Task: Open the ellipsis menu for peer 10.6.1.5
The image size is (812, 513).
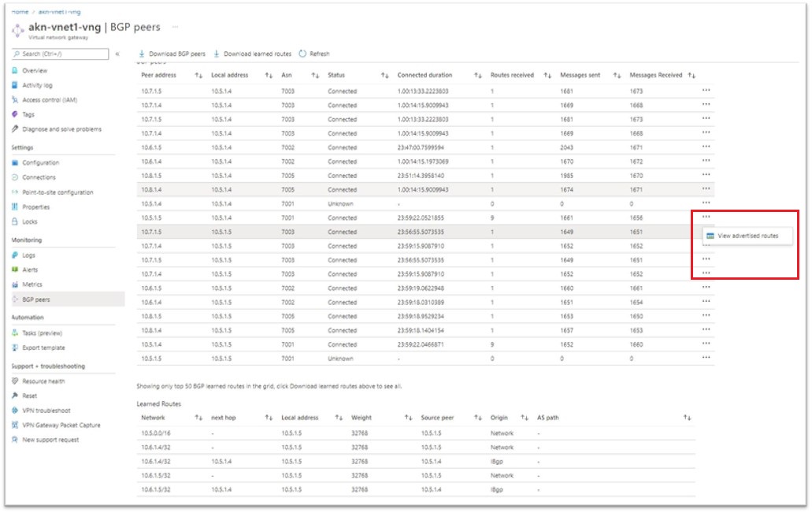Action: click(x=706, y=146)
